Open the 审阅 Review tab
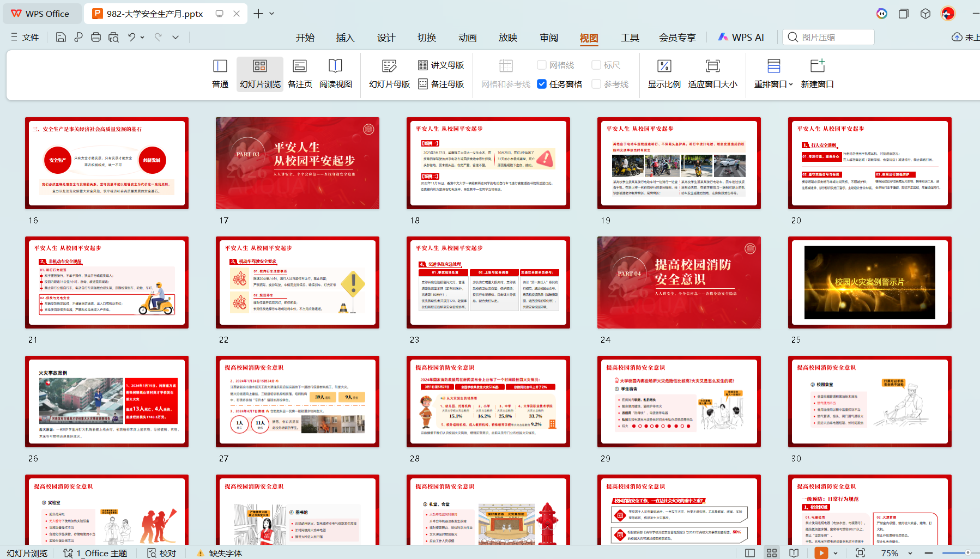 (x=549, y=38)
